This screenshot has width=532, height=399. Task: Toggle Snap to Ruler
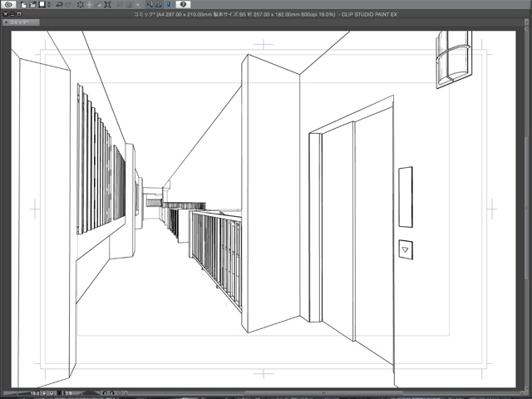click(150, 4)
